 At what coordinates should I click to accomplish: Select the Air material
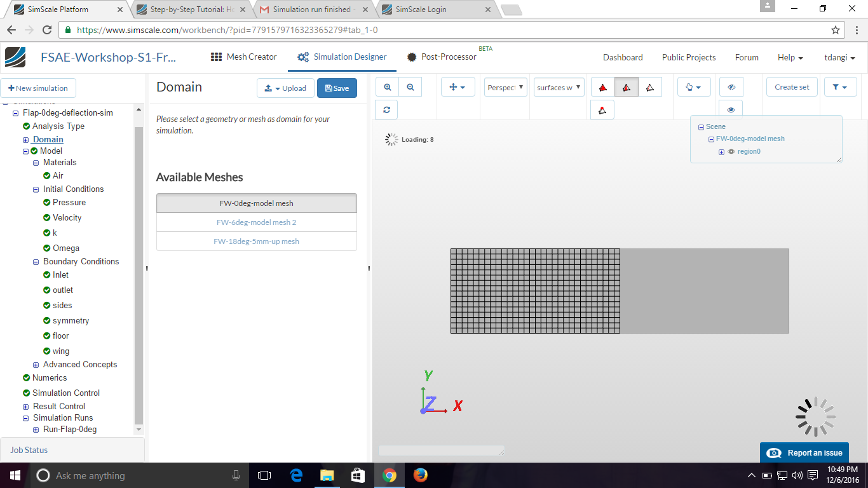click(58, 176)
